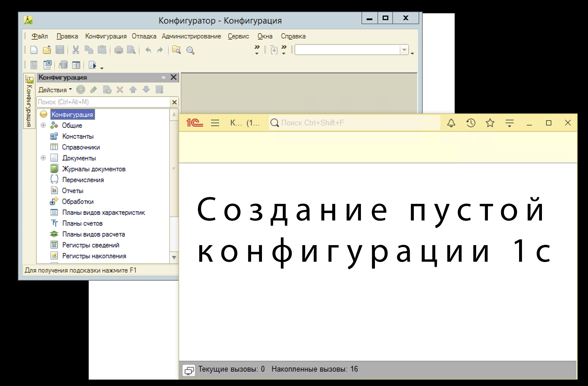Open the Администрирование menu

191,36
